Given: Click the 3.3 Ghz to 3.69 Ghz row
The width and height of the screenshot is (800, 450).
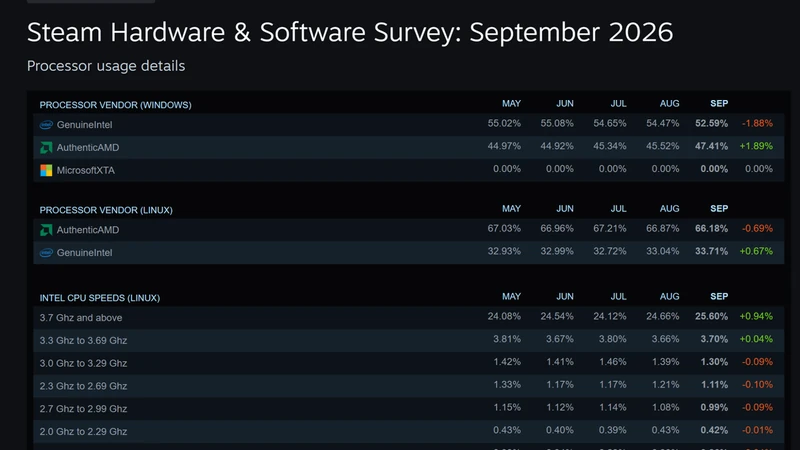Looking at the screenshot, I should click(408, 340).
